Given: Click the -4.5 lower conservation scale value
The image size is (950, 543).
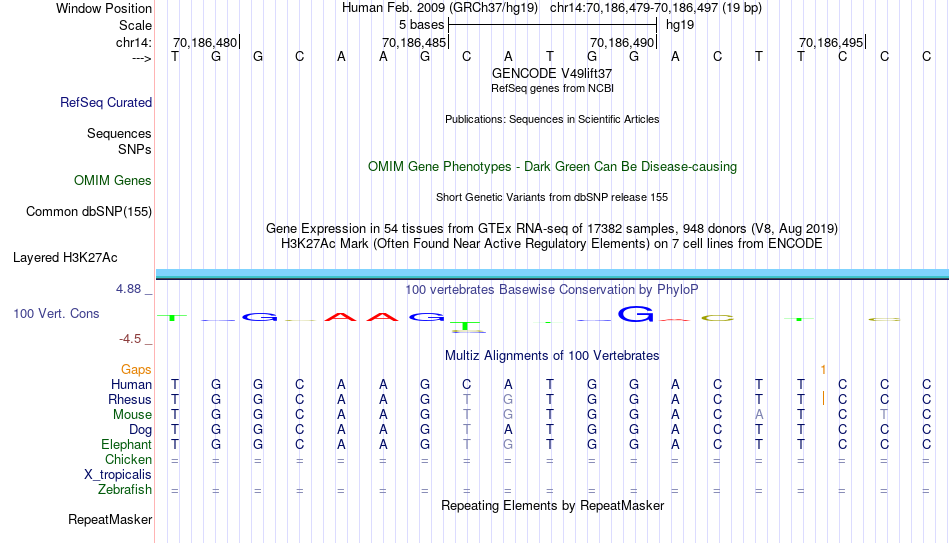Looking at the screenshot, I should (130, 339).
